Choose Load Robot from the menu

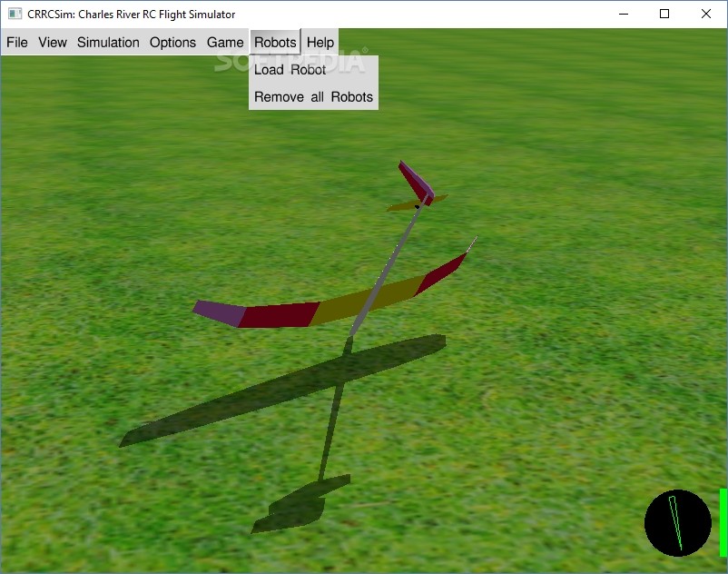(x=313, y=70)
